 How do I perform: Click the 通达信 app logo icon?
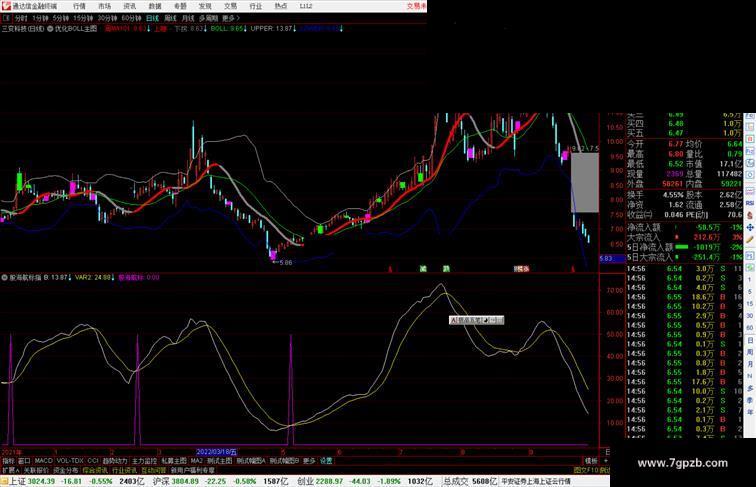(x=6, y=6)
